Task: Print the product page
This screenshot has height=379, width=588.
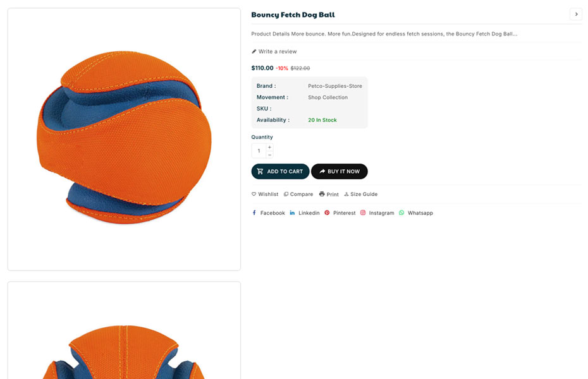Action: (329, 195)
